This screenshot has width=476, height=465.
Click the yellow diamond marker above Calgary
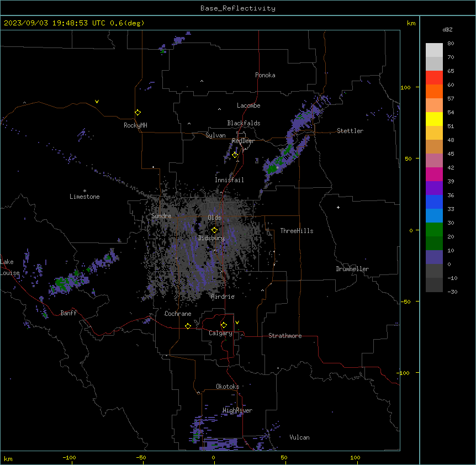(224, 325)
